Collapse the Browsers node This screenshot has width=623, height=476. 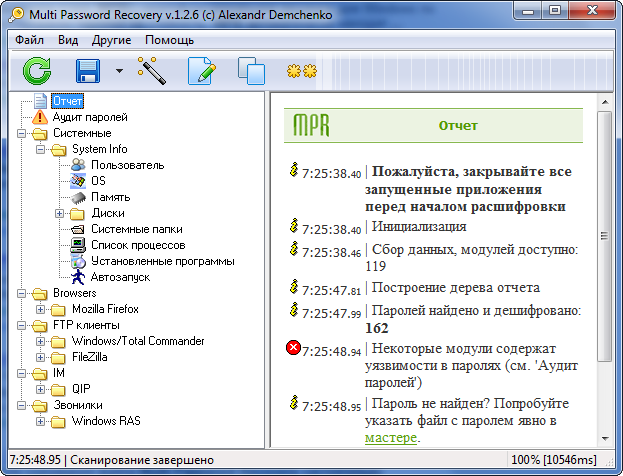point(21,293)
